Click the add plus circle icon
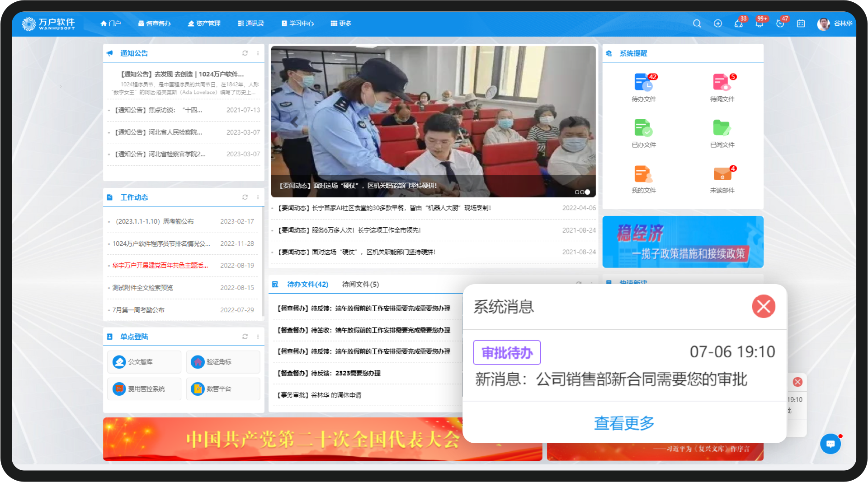This screenshot has height=482, width=868. pos(717,23)
